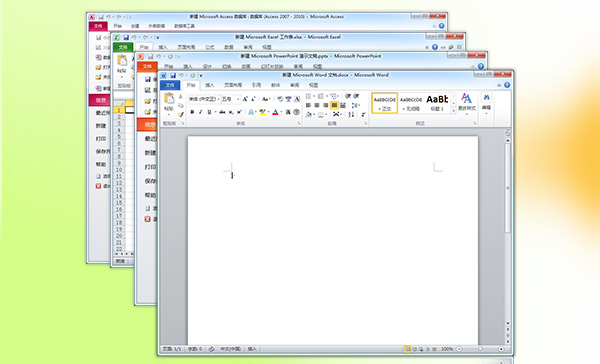Image resolution: width=600 pixels, height=364 pixels.
Task: Switch to Word's View (视图) tab
Action: [313, 85]
